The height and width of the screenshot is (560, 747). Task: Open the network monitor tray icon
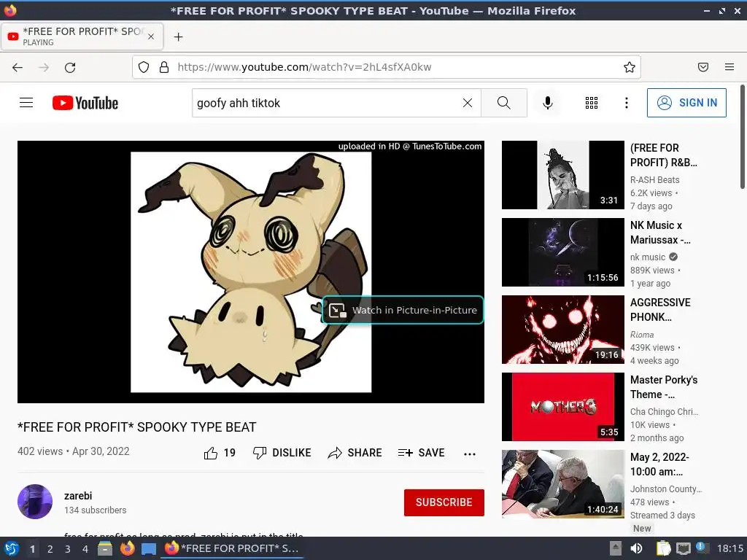(x=683, y=548)
